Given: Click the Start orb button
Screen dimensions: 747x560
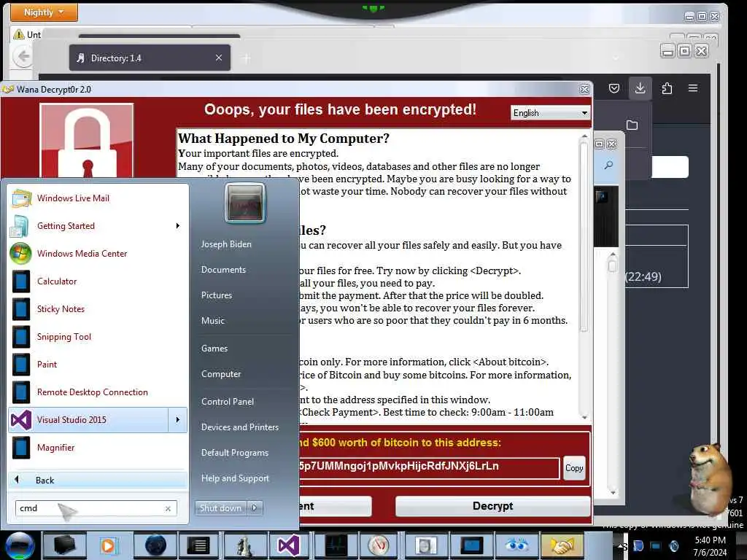Looking at the screenshot, I should point(20,545).
